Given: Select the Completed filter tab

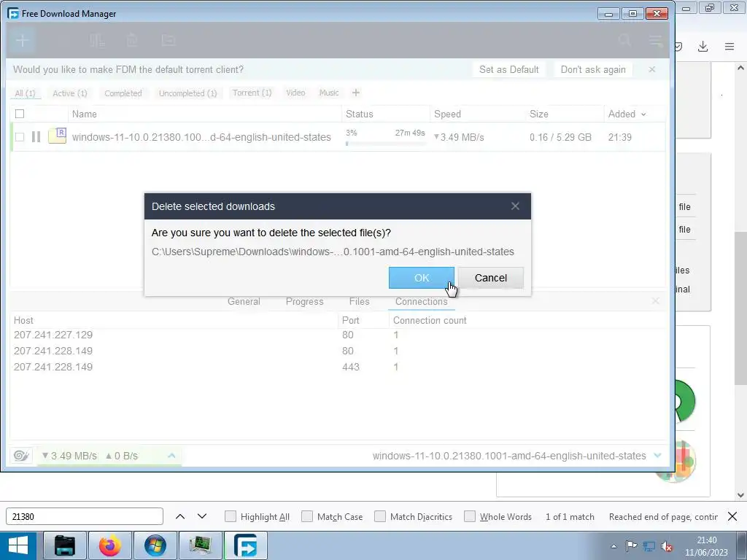Looking at the screenshot, I should click(123, 93).
